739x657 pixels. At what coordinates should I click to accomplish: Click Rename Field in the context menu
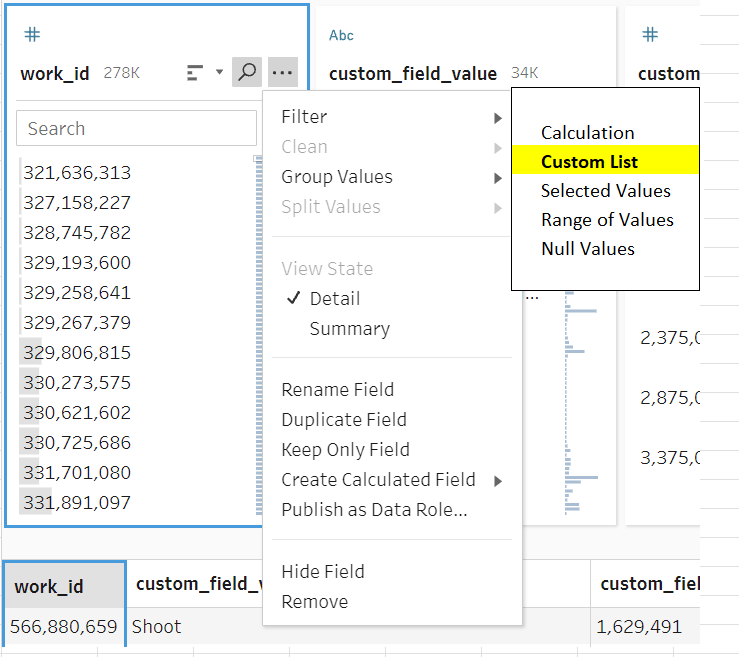337,390
